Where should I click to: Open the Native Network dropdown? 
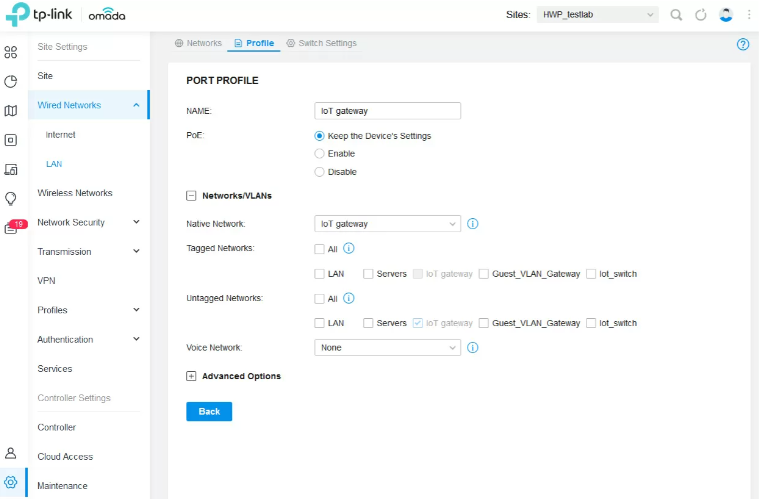tap(387, 224)
